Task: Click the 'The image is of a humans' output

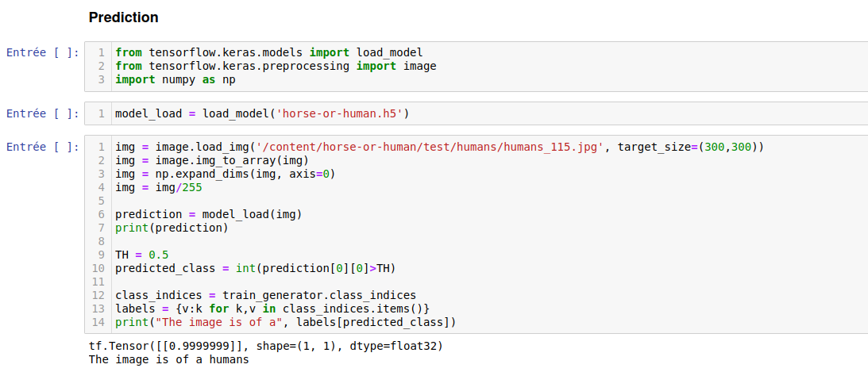Action: (168, 359)
